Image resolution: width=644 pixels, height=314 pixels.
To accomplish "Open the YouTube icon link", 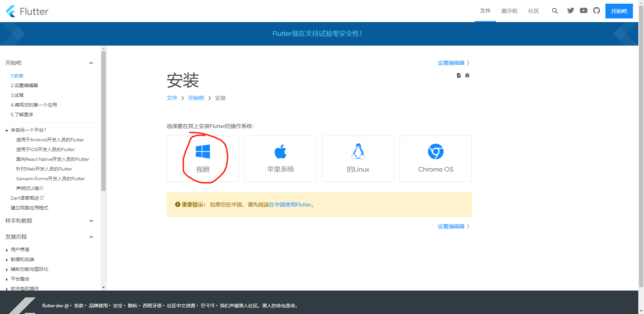I will point(584,11).
